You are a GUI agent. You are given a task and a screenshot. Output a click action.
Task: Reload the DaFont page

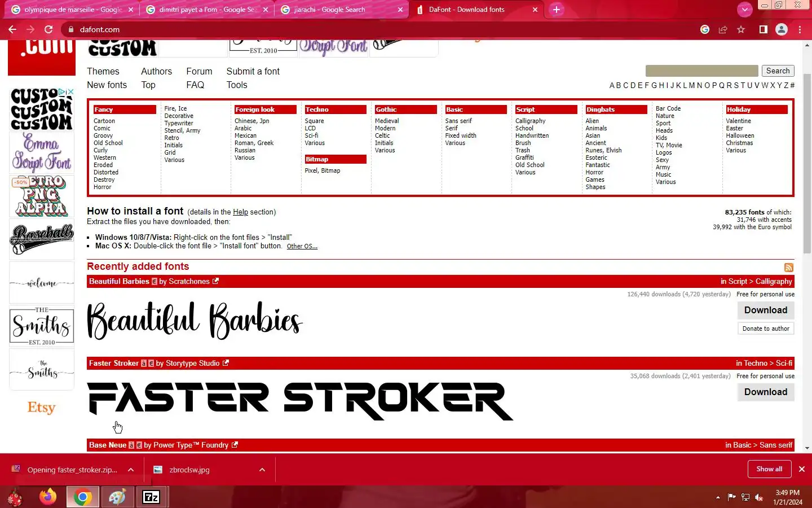[x=48, y=29]
